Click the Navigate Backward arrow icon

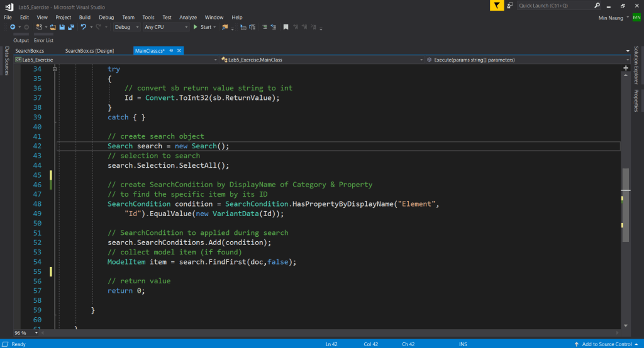point(13,28)
